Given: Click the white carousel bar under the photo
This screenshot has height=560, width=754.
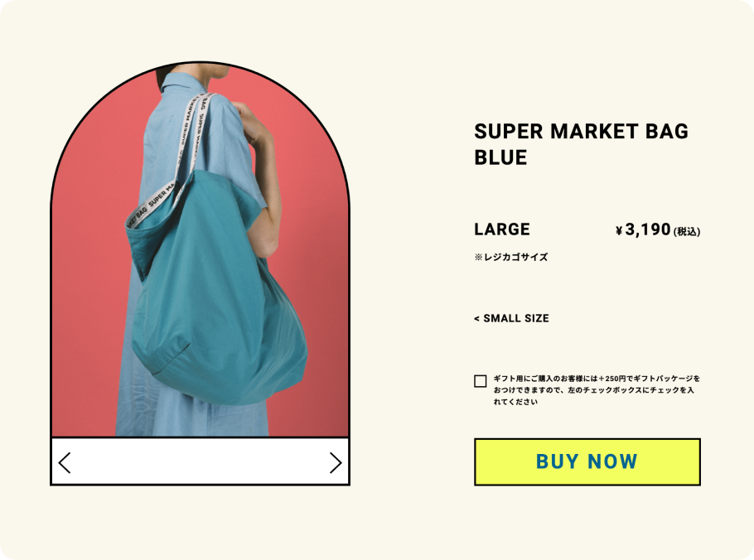Looking at the screenshot, I should [200, 461].
